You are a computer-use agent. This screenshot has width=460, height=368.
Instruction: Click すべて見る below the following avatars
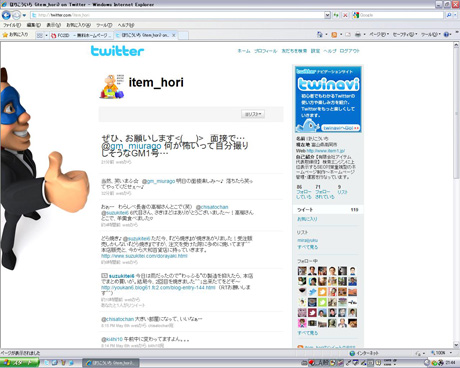307,333
